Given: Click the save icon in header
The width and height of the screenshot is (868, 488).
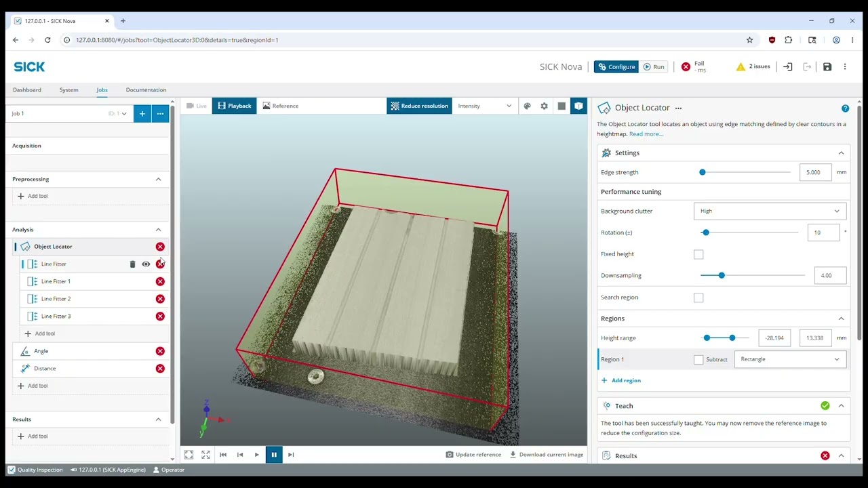Looking at the screenshot, I should tap(827, 66).
